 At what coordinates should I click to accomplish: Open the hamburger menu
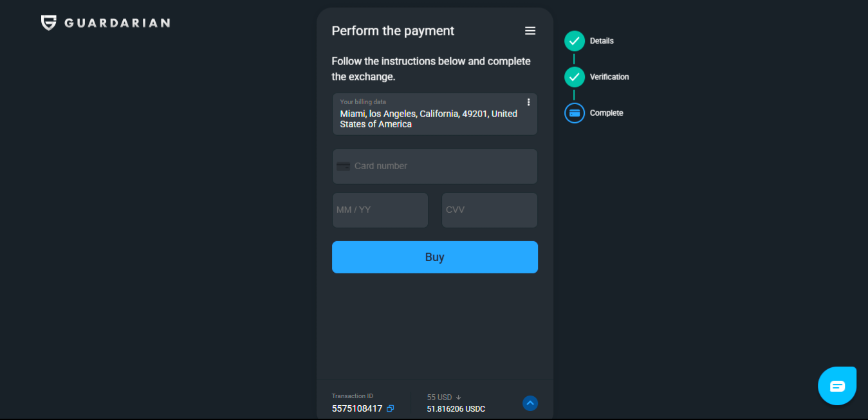tap(530, 31)
